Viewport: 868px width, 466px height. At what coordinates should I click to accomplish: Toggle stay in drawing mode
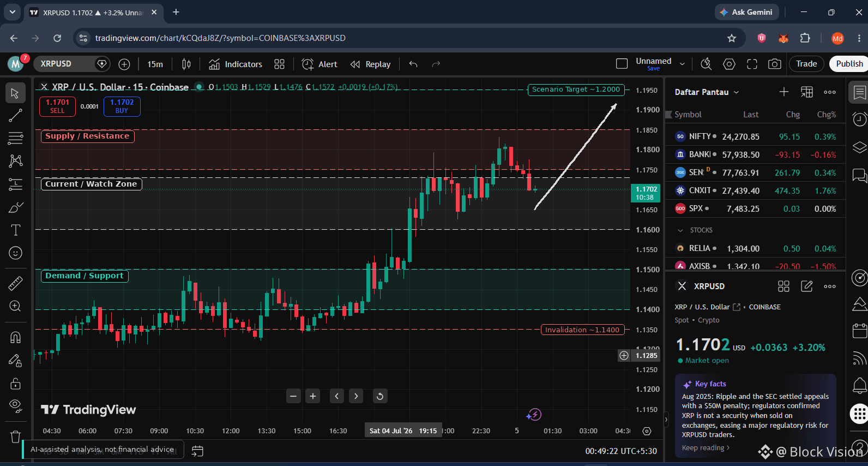point(15,360)
